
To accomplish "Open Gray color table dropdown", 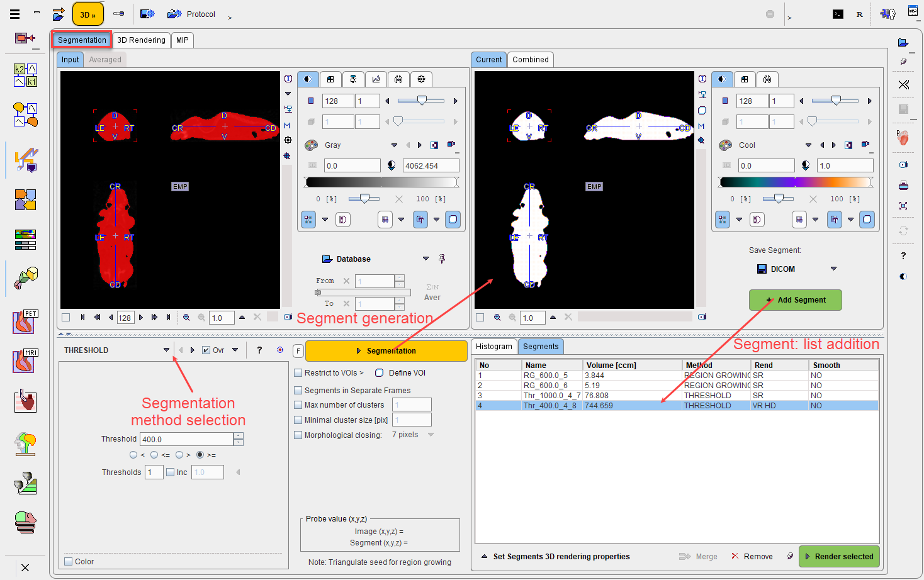I will pos(394,145).
